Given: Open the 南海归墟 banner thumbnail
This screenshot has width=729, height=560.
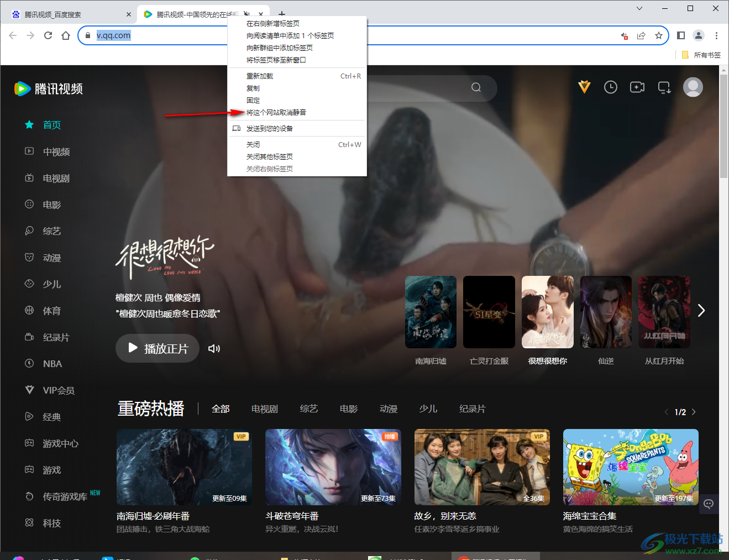Looking at the screenshot, I should pyautogui.click(x=431, y=312).
